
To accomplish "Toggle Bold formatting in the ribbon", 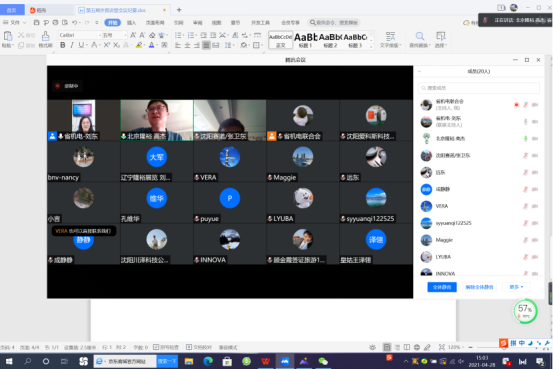I will point(63,45).
